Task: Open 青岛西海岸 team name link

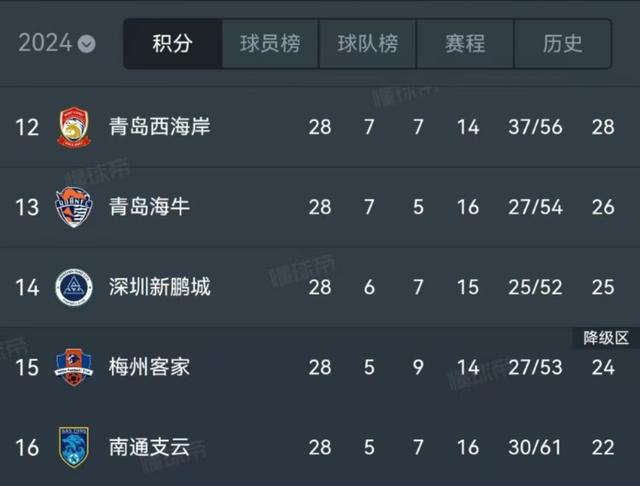Action: pos(160,126)
